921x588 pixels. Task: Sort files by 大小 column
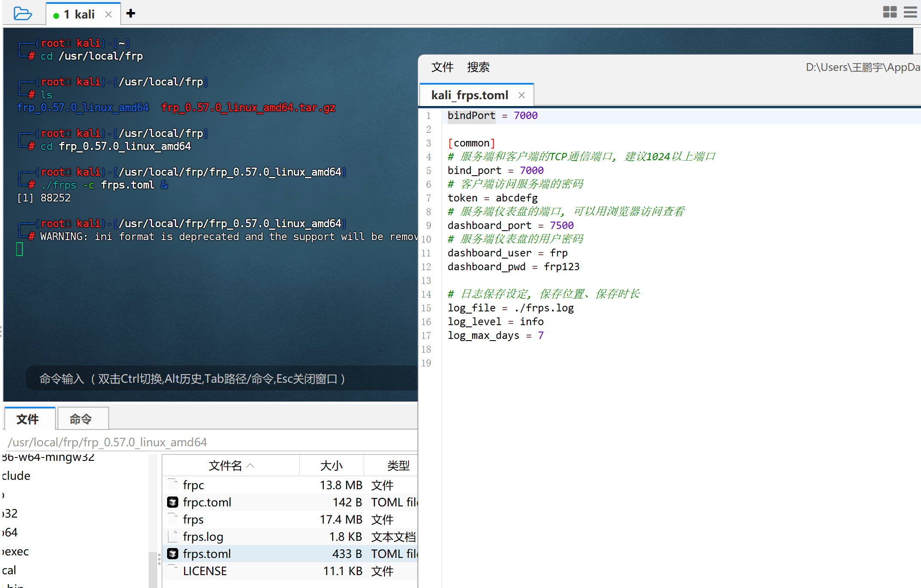pyautogui.click(x=331, y=466)
